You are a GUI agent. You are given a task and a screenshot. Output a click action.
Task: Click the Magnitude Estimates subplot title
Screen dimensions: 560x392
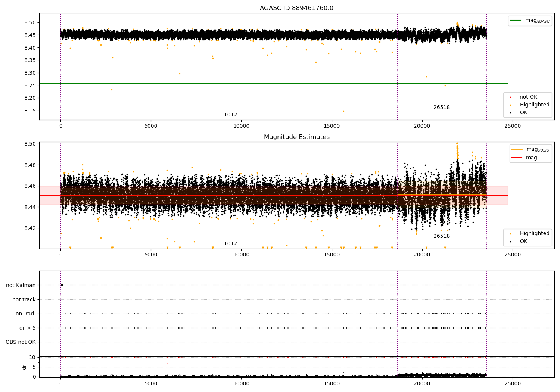[x=296, y=137]
